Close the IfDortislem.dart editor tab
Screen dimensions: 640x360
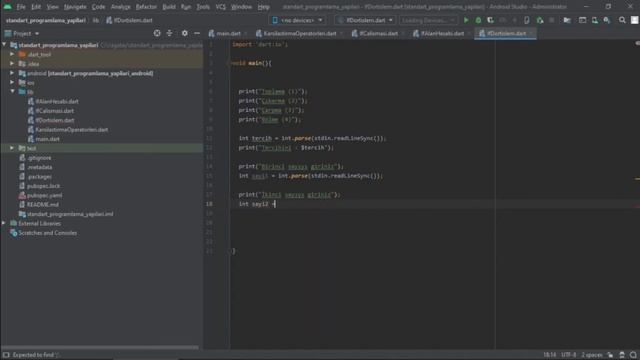click(531, 33)
